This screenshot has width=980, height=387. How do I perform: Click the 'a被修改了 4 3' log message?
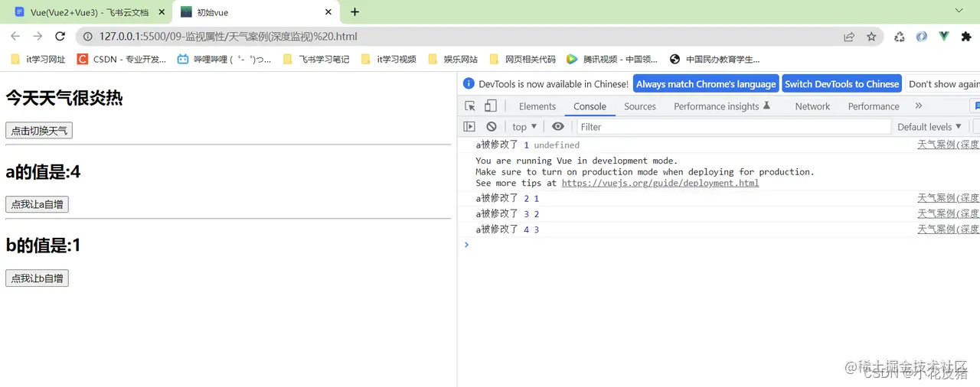click(508, 229)
